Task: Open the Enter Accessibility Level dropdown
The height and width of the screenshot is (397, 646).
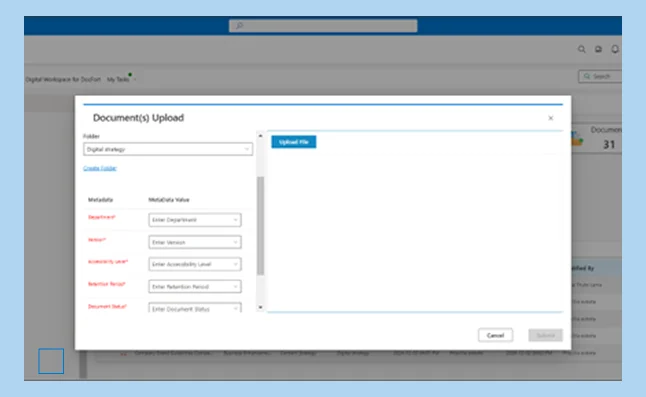Action: tap(195, 264)
